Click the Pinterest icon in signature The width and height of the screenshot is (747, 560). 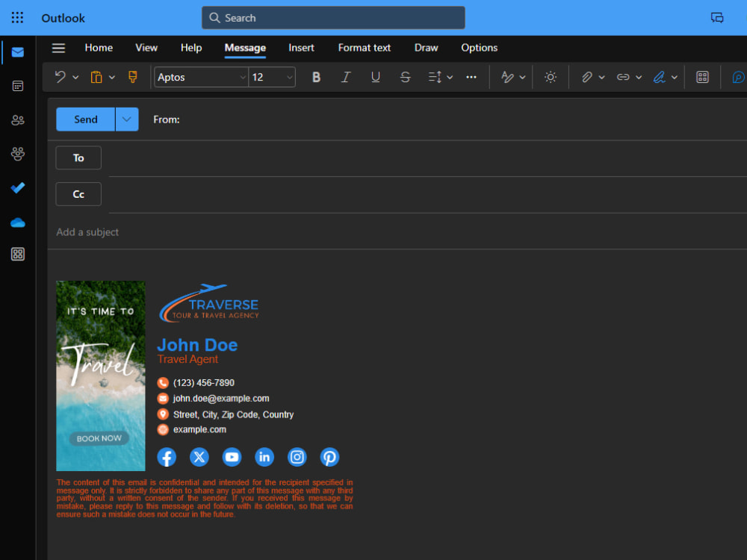(x=329, y=457)
